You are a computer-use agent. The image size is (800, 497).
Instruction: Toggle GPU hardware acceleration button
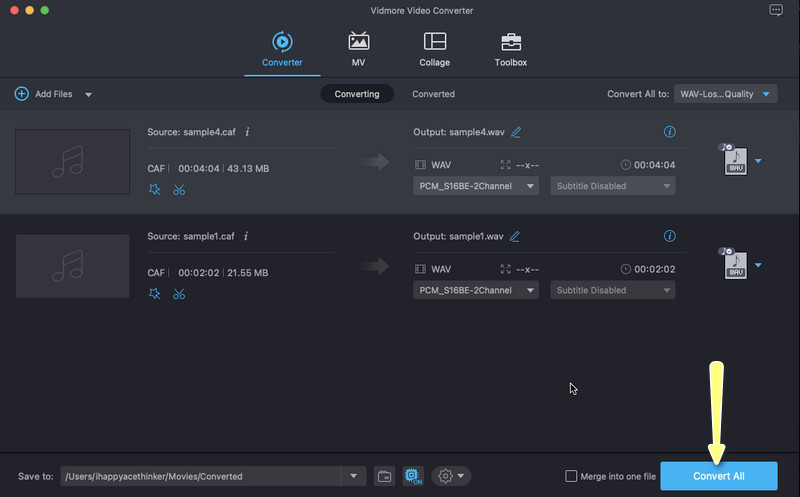(x=412, y=476)
